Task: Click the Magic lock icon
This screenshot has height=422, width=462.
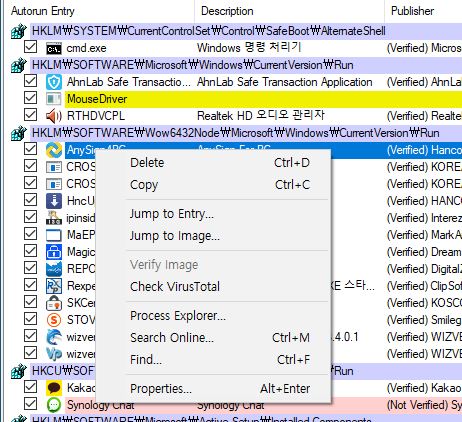Action: click(54, 252)
